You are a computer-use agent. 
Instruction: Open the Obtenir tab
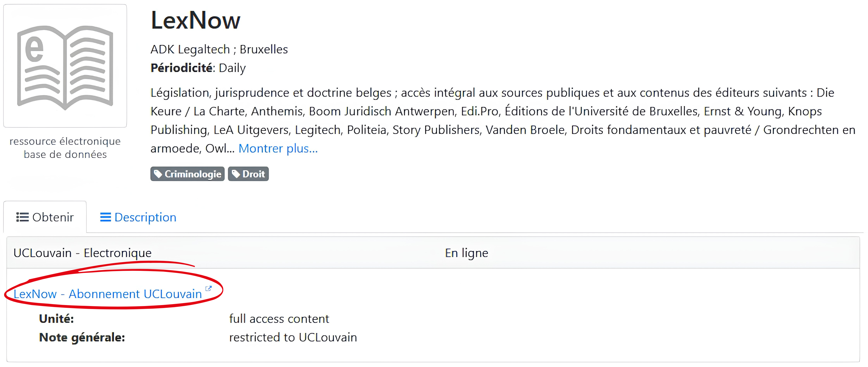45,217
